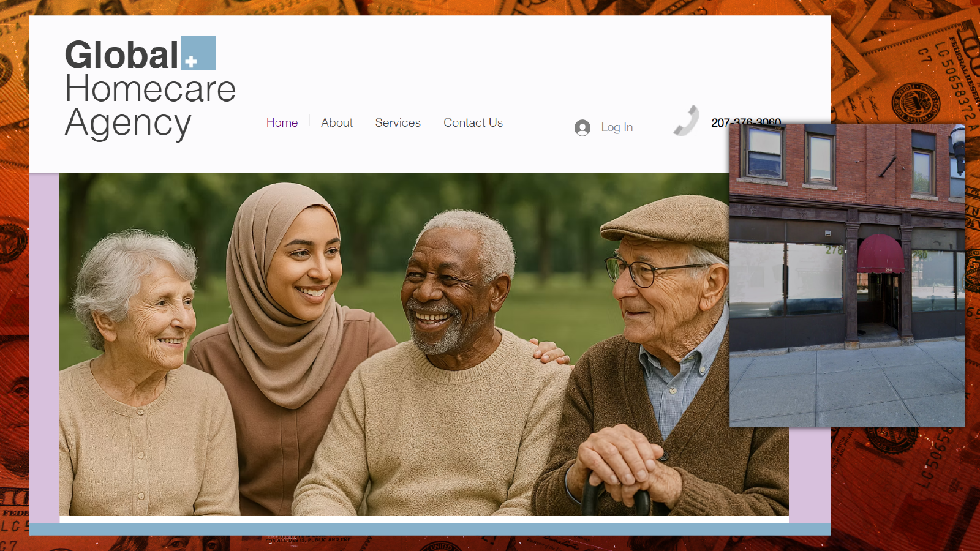Click the light blue footer bar
Screen dimensions: 980x551
(x=429, y=529)
